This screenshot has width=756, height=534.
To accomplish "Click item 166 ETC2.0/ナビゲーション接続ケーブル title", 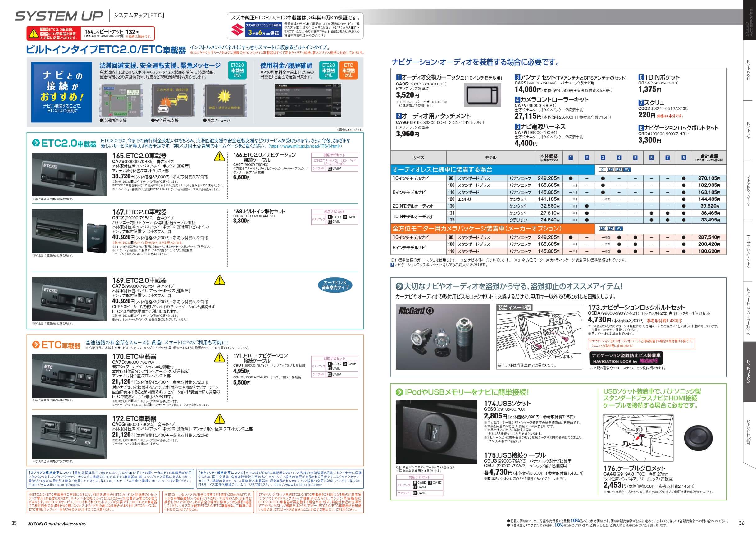I will pos(264,157).
